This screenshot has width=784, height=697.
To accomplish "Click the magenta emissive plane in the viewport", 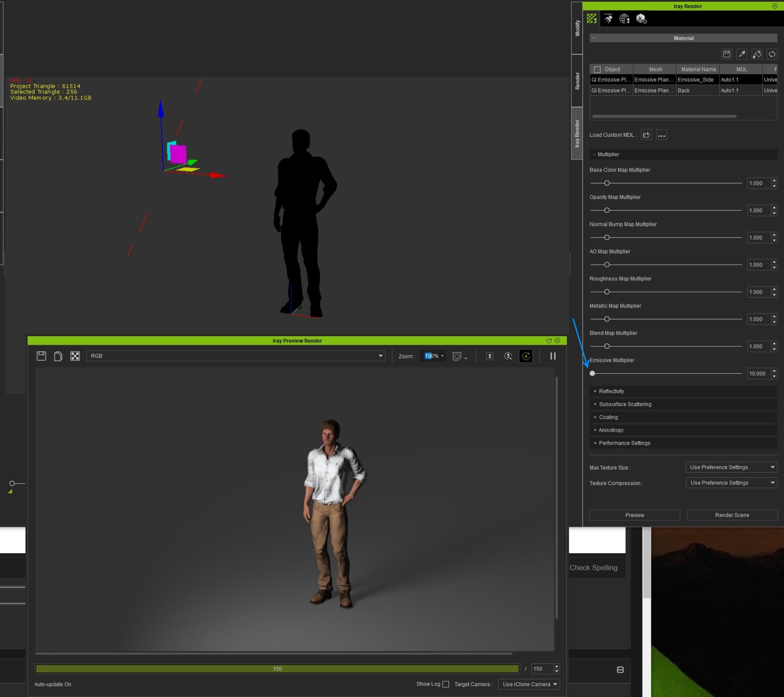I will (178, 154).
